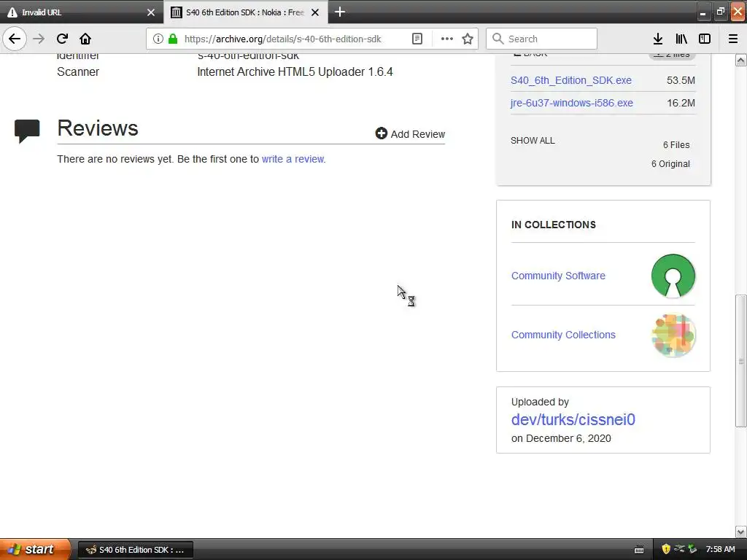Click the 53.5M file size text
The width and height of the screenshot is (747, 560).
tap(681, 80)
